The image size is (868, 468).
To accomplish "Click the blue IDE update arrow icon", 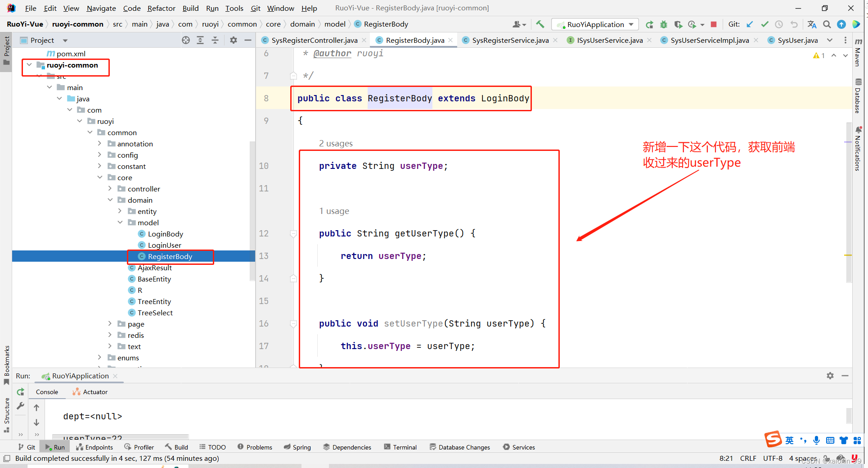I will pyautogui.click(x=841, y=24).
